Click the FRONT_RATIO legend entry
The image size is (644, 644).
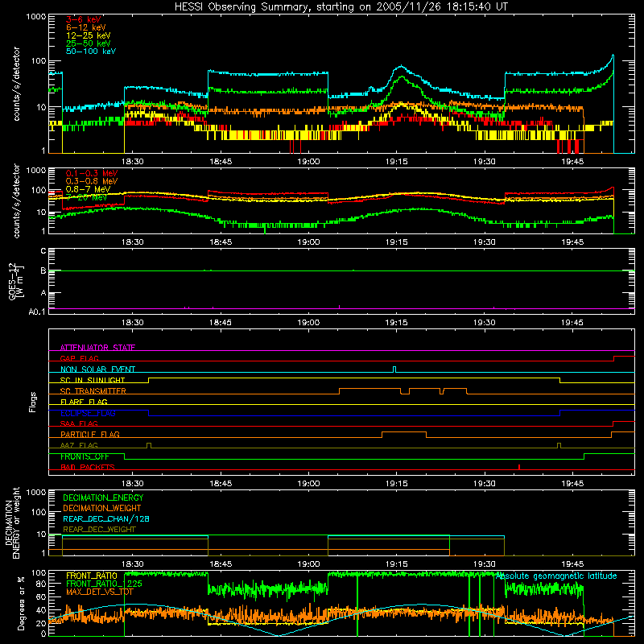click(92, 576)
